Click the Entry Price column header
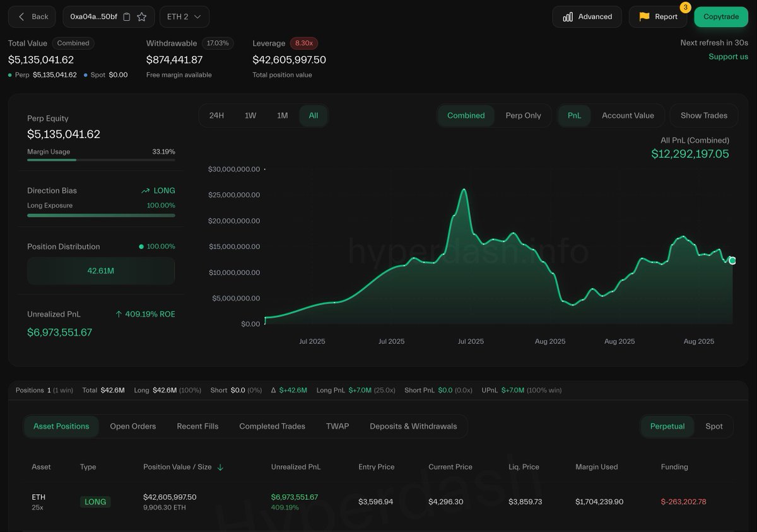Viewport: 757px width, 532px height. [x=377, y=467]
